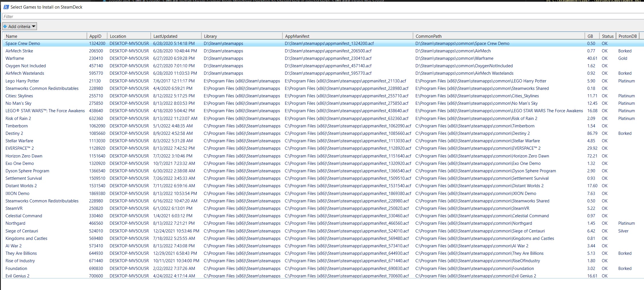
Task: Sort by the AppID column header
Action: click(x=97, y=36)
